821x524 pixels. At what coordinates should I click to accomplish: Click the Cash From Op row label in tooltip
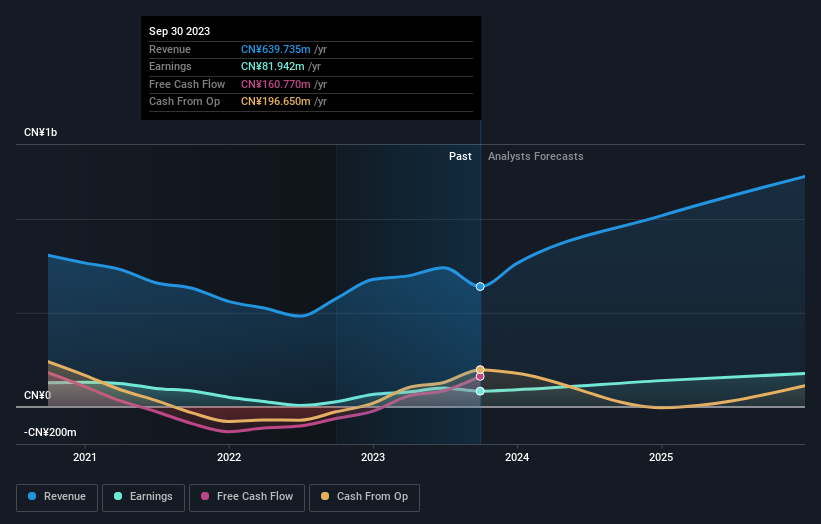point(184,102)
